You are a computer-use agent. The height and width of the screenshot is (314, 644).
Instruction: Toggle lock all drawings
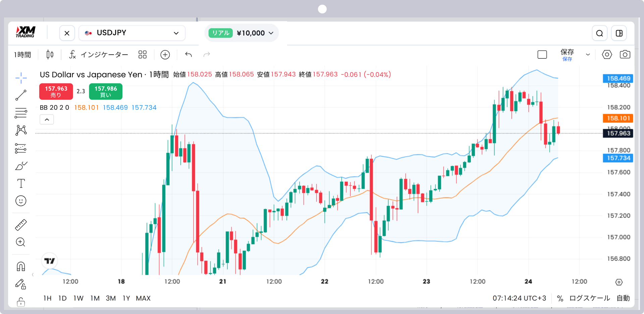point(21,302)
